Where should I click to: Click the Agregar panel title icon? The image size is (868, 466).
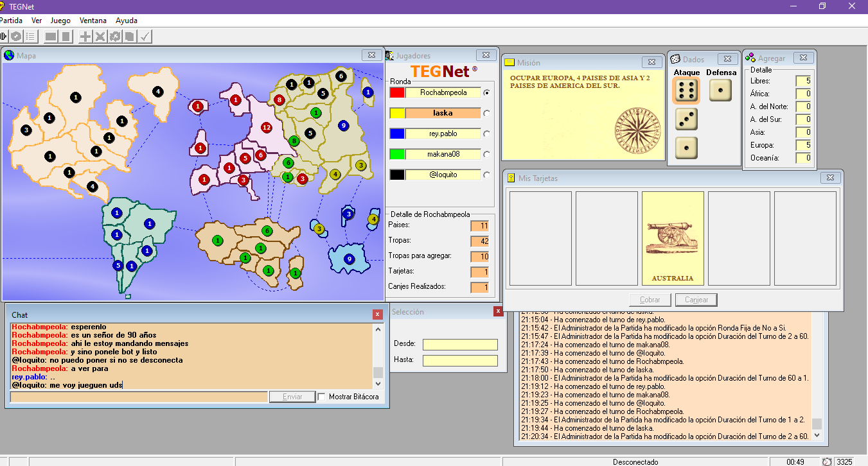point(750,58)
